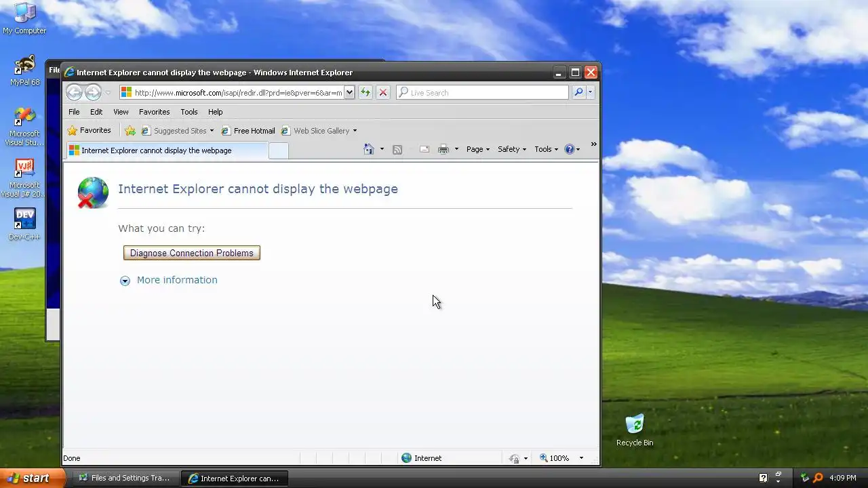Click the Forward navigation arrow
868x488 pixels.
[x=93, y=92]
